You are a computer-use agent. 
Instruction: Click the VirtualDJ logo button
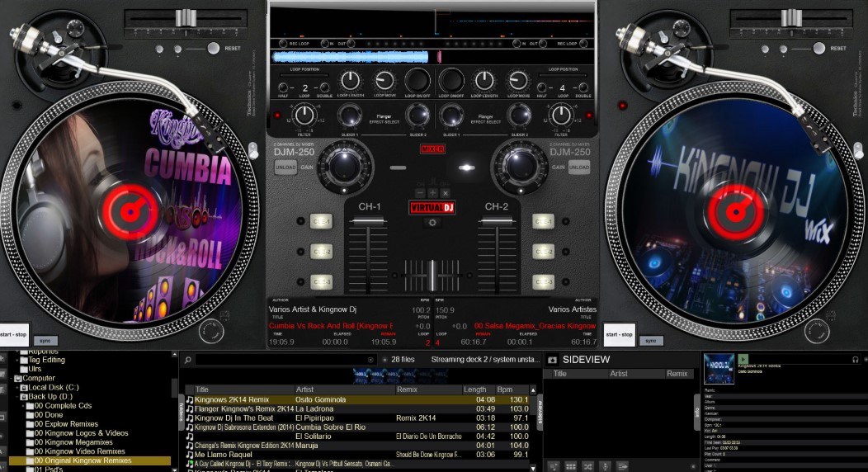[432, 207]
